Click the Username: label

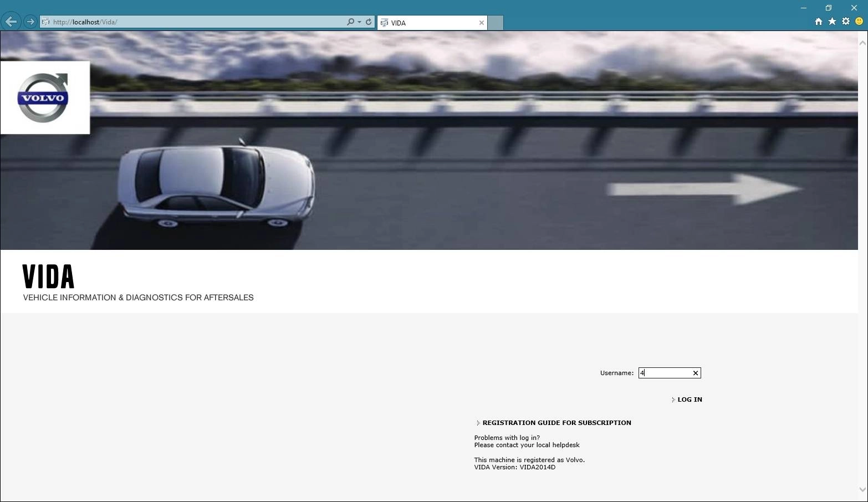tap(617, 373)
